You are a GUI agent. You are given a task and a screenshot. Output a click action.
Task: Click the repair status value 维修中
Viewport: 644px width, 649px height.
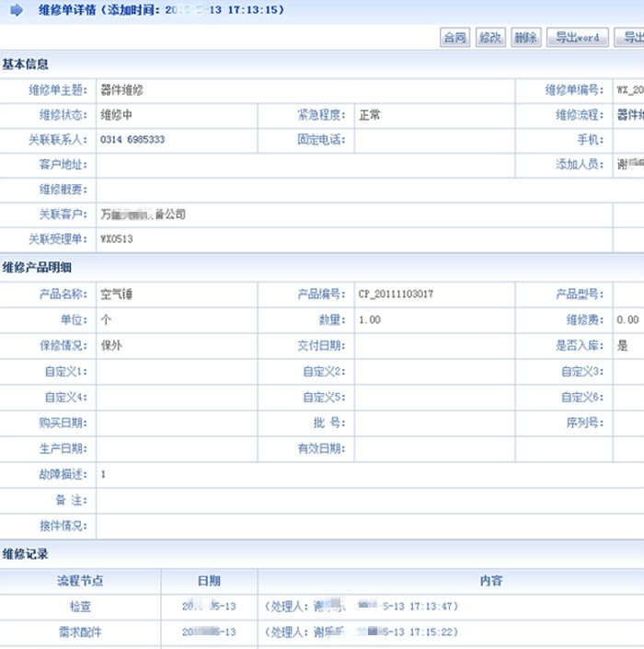[x=117, y=115]
